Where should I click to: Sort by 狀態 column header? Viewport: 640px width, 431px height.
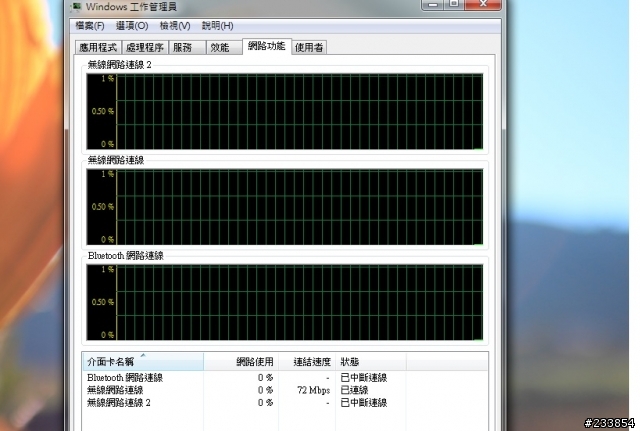click(x=371, y=362)
